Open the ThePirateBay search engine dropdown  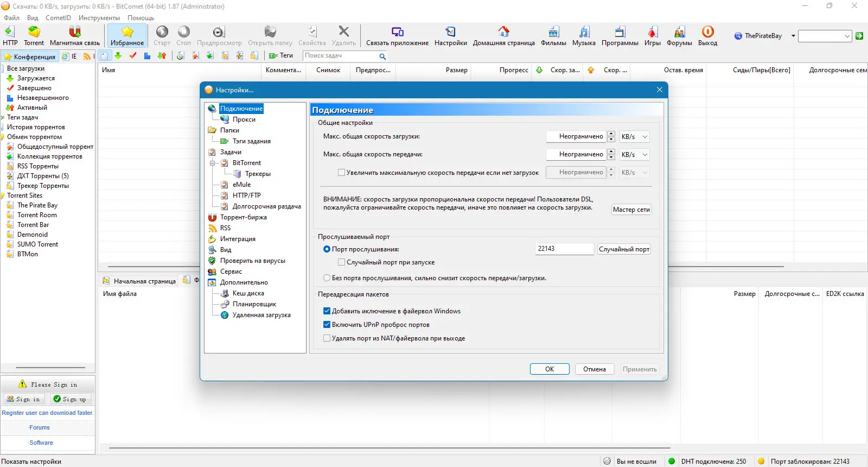[793, 36]
